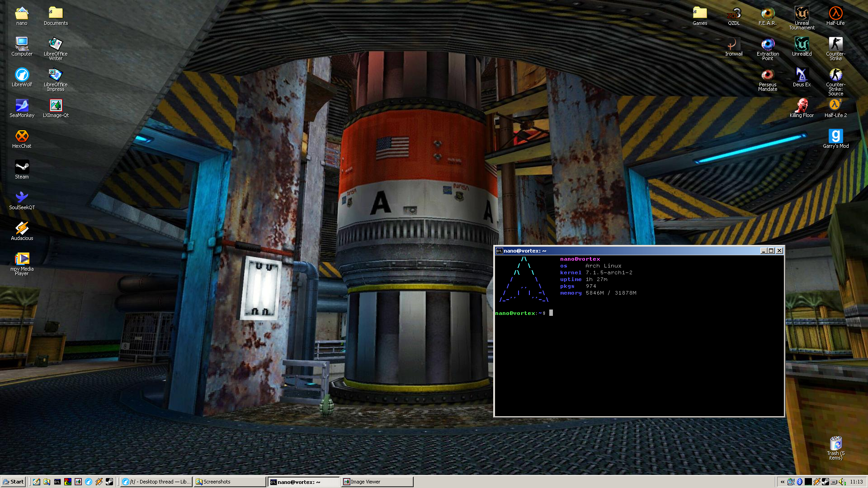The height and width of the screenshot is (488, 868).
Task: Click the magenta 'nano@vortex' fetch header
Action: pos(580,259)
